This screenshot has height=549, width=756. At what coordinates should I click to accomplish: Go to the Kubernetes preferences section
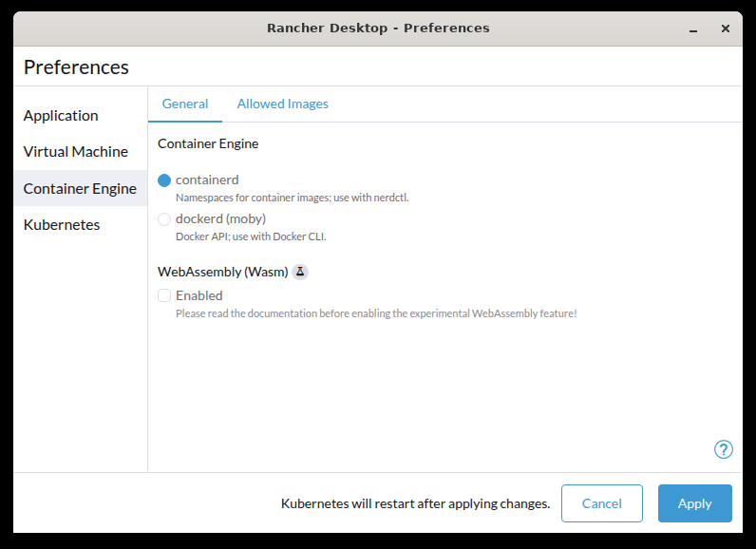click(x=62, y=224)
